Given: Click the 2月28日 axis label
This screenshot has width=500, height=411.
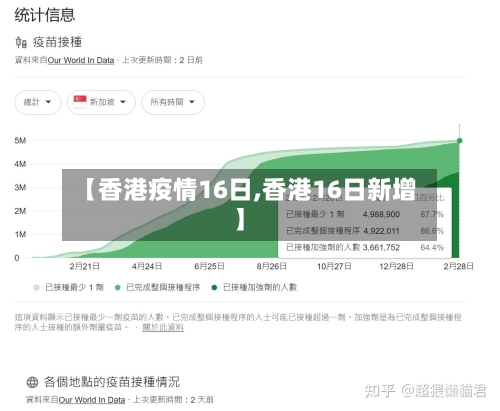Looking at the screenshot, I should tap(458, 266).
